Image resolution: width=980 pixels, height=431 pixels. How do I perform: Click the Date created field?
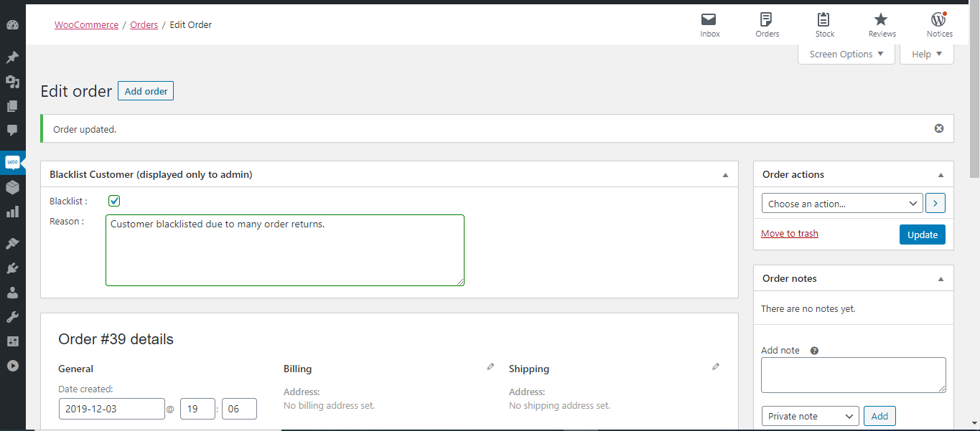point(111,409)
